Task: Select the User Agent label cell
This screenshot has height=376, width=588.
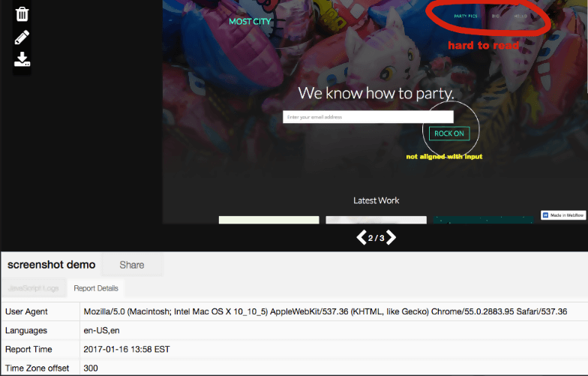Action: (x=40, y=311)
